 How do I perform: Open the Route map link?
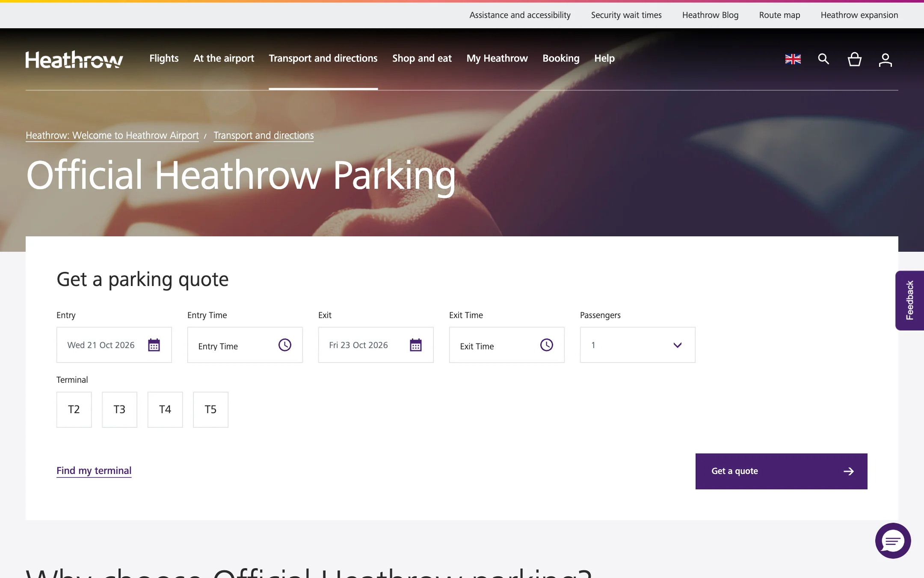779,15
